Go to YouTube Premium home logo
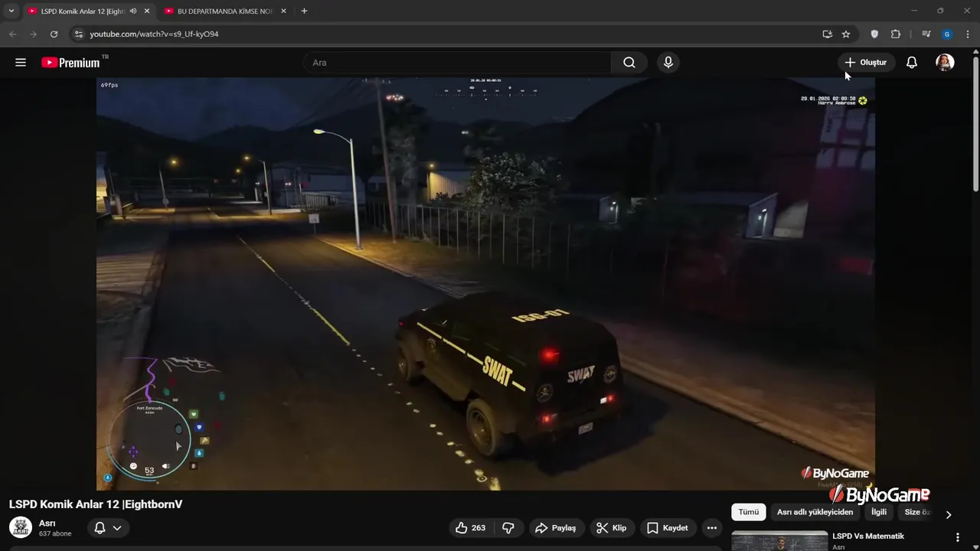The image size is (980, 551). click(x=70, y=63)
